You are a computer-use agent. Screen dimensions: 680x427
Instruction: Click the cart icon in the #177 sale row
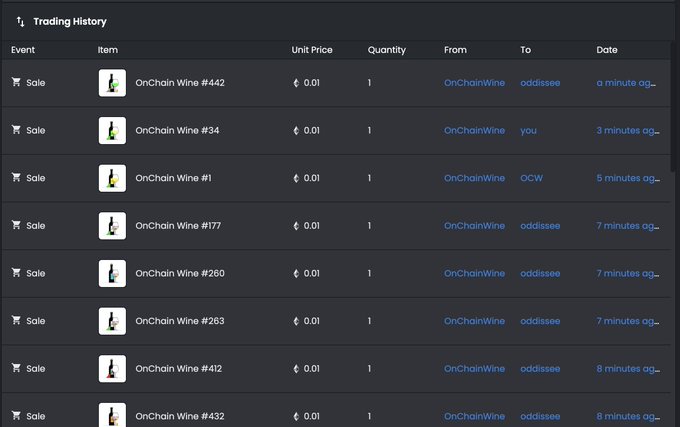click(16, 225)
